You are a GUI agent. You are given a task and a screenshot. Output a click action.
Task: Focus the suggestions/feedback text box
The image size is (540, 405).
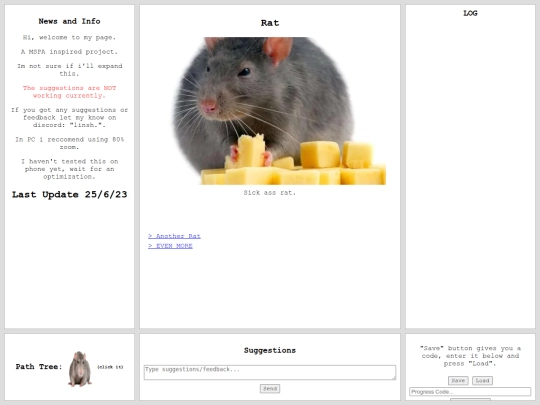click(x=270, y=373)
